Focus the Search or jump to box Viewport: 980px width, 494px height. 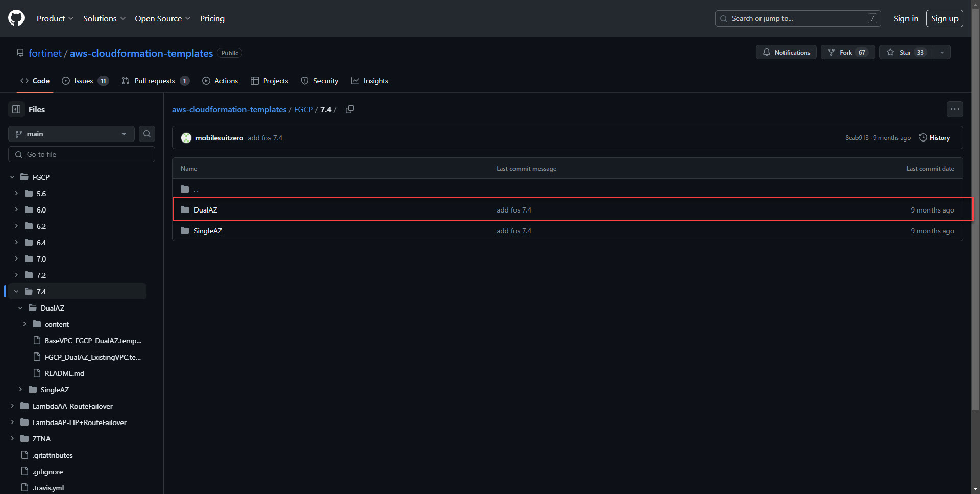point(798,18)
